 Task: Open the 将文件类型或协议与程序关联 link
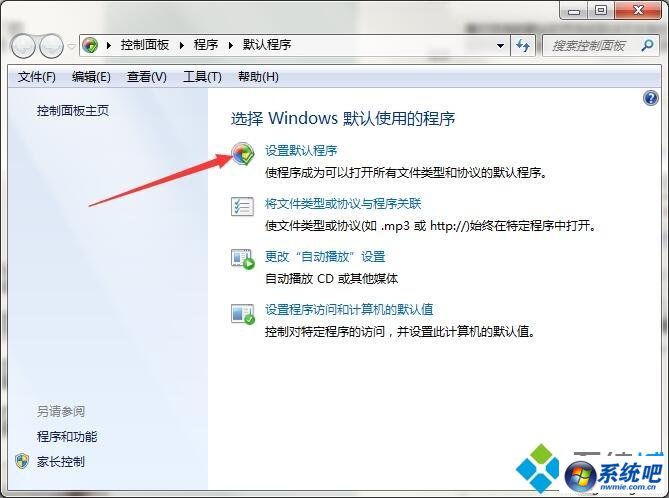click(343, 204)
